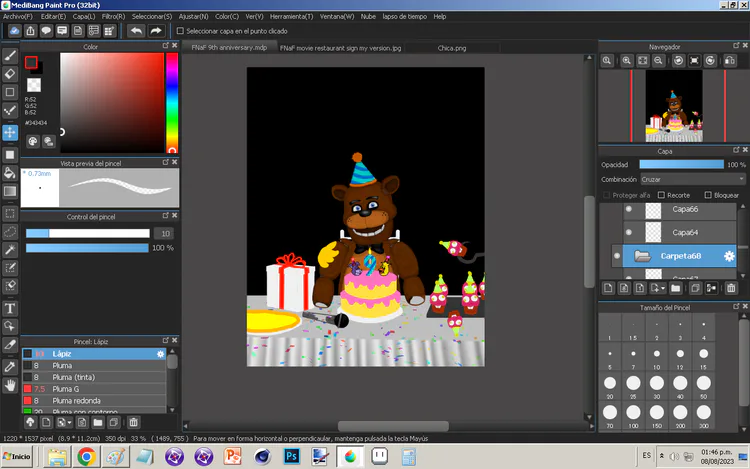Image resolution: width=750 pixels, height=469 pixels.
Task: Undock the Capa panel
Action: click(x=736, y=150)
